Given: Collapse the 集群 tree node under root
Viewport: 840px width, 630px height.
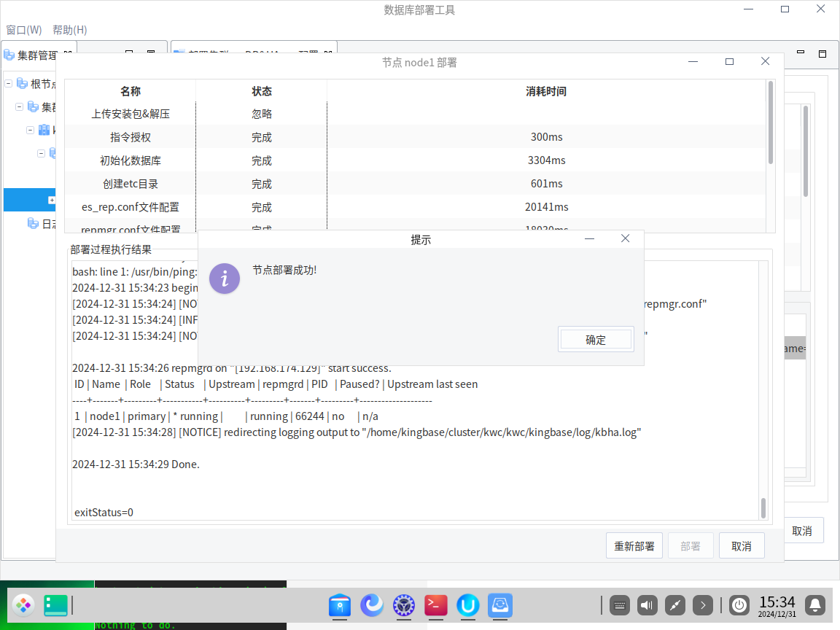Looking at the screenshot, I should click(x=20, y=107).
